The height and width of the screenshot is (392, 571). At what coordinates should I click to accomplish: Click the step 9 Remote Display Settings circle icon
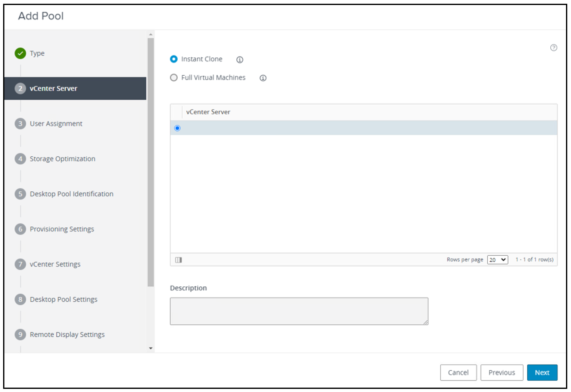click(x=20, y=334)
